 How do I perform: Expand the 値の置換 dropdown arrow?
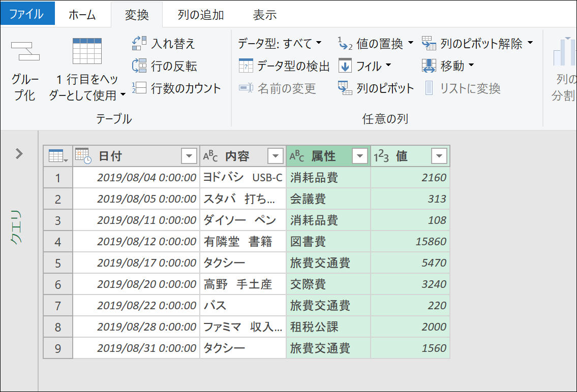click(x=411, y=43)
